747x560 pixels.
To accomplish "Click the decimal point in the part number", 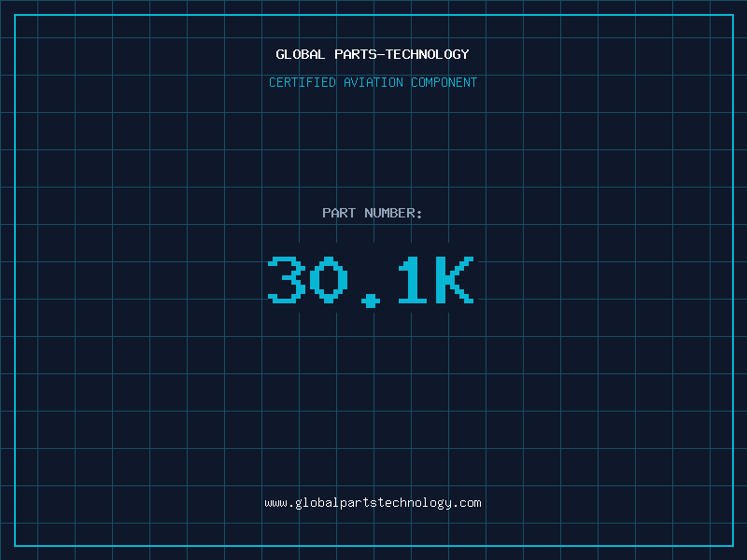I will tap(372, 300).
